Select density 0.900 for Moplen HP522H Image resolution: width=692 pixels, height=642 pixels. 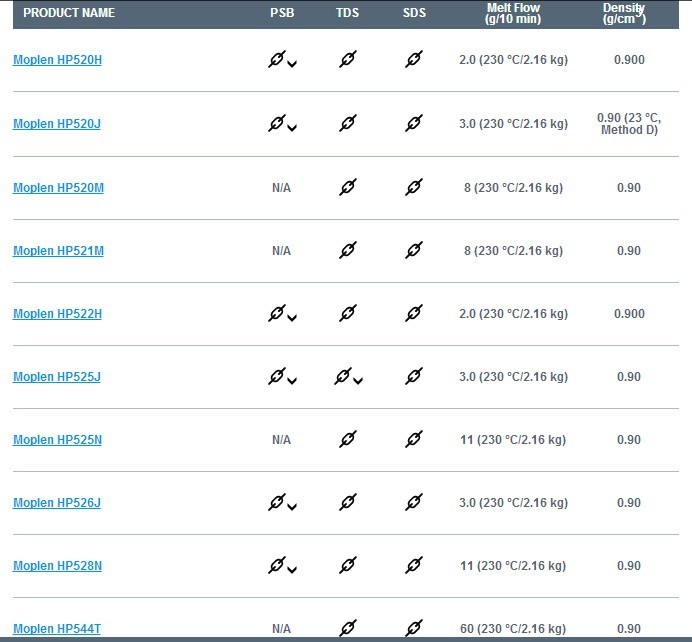pos(629,314)
